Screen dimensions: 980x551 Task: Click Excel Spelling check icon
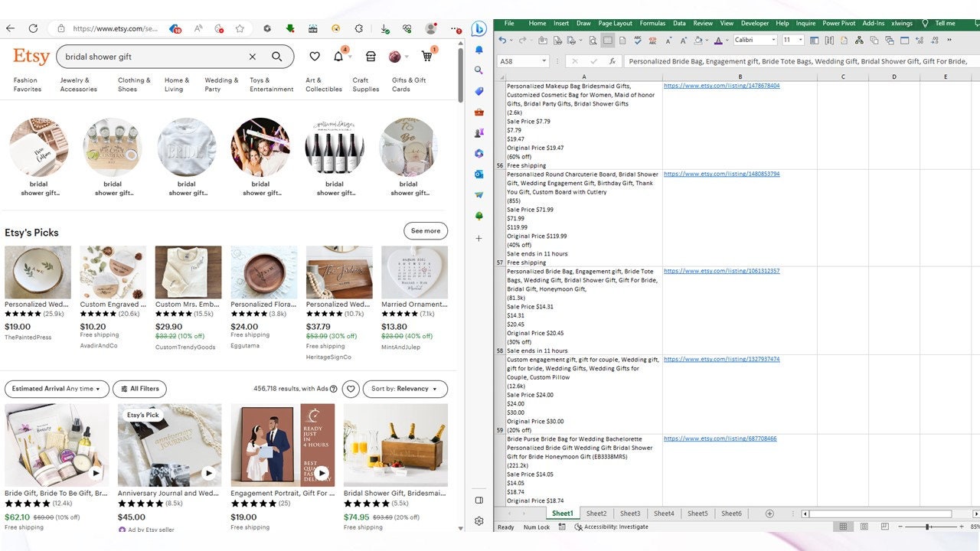(x=639, y=41)
